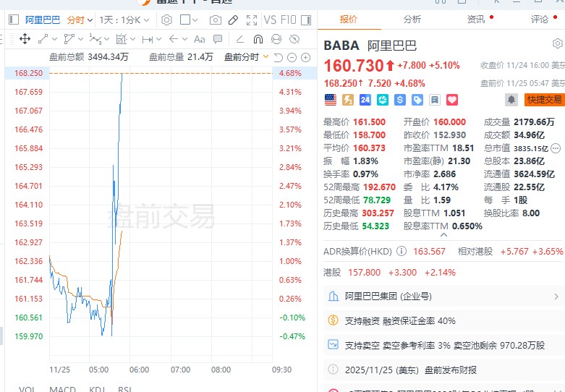Image resolution: width=565 pixels, height=392 pixels.
Task: Select the crosshair move tool
Action: (25, 39)
